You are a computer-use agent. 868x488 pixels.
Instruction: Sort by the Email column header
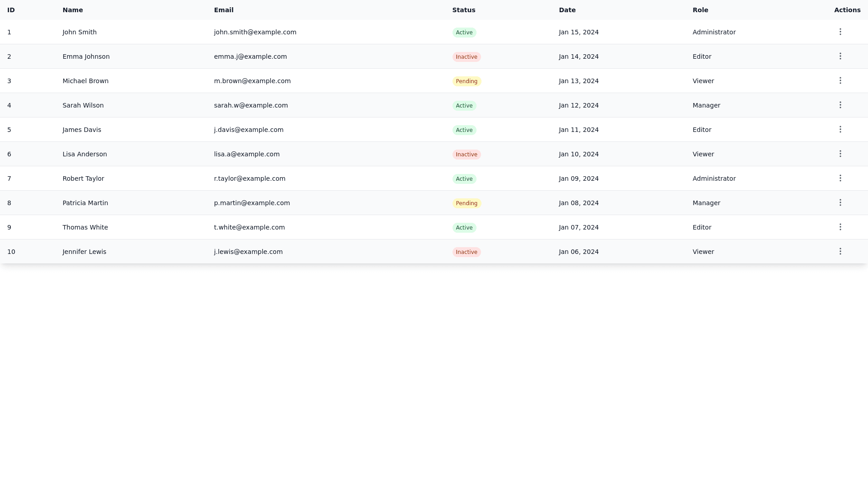pos(224,10)
